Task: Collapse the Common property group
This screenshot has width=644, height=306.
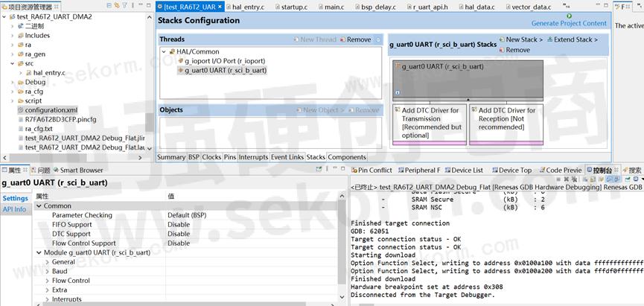Action: [x=39, y=205]
